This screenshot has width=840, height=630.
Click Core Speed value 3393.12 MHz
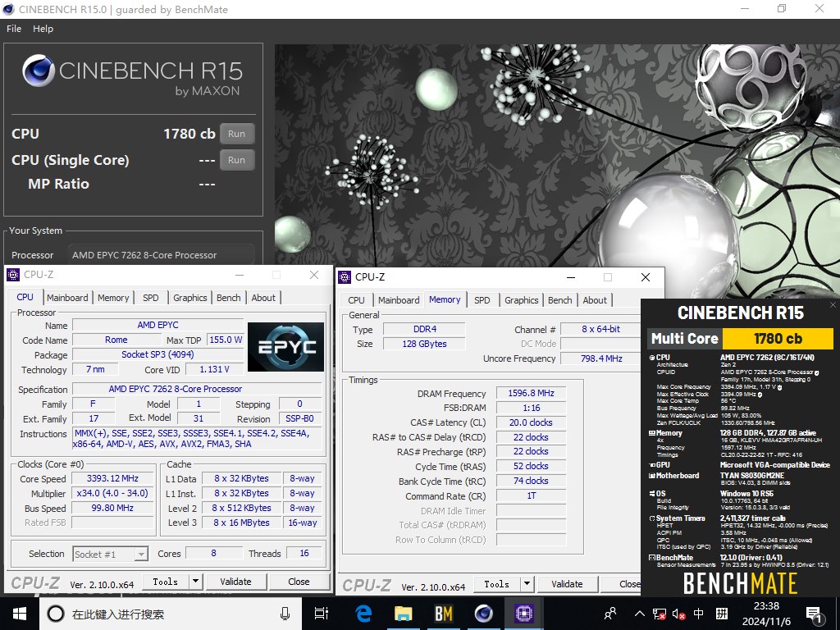(x=112, y=478)
